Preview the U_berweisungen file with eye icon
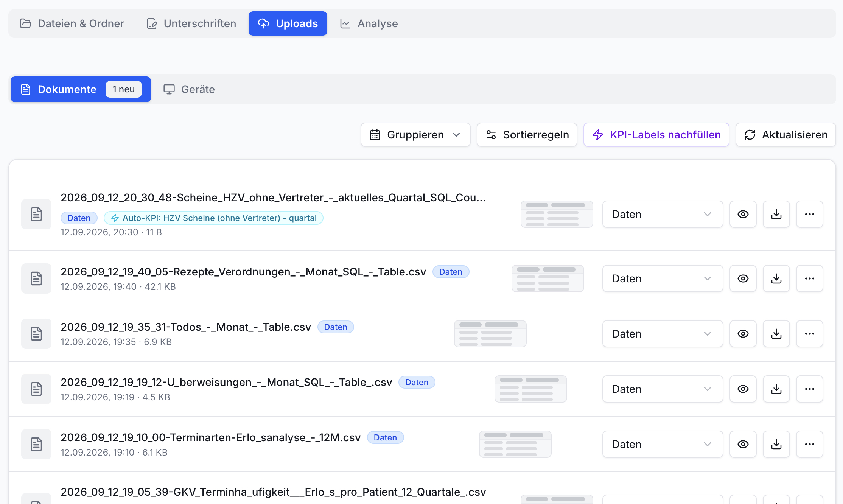This screenshot has width=843, height=504. [x=743, y=389]
